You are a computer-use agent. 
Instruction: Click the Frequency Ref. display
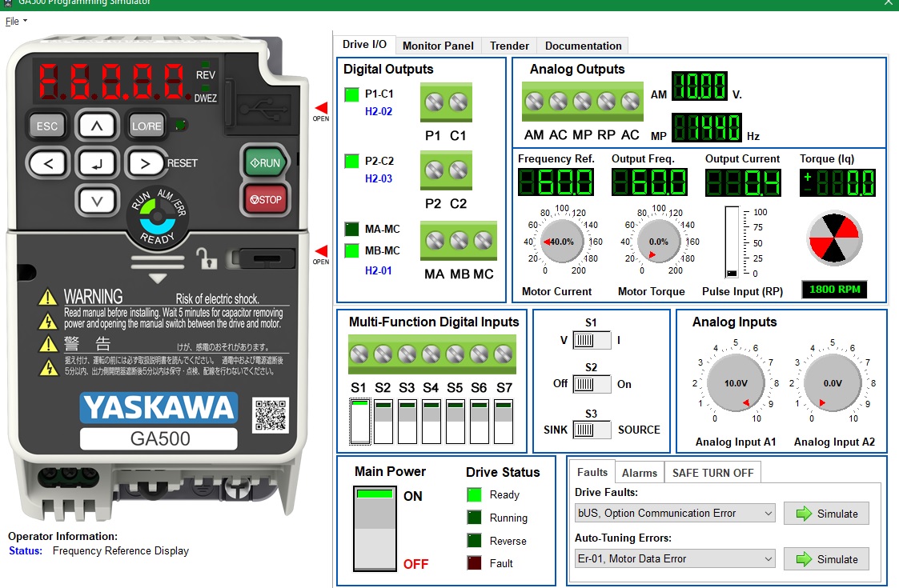556,183
